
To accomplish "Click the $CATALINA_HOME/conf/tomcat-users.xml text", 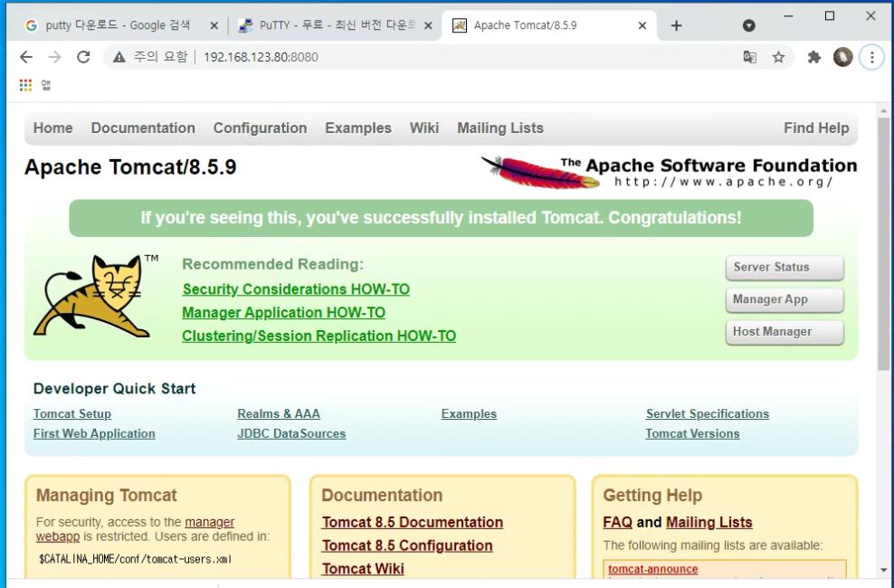I will tap(135, 560).
